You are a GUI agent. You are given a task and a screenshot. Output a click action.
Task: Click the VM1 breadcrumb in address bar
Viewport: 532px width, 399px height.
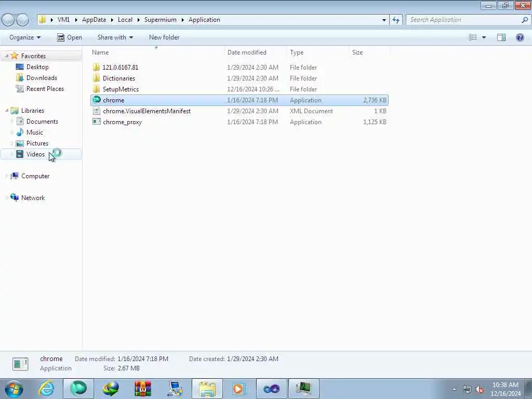pos(63,20)
